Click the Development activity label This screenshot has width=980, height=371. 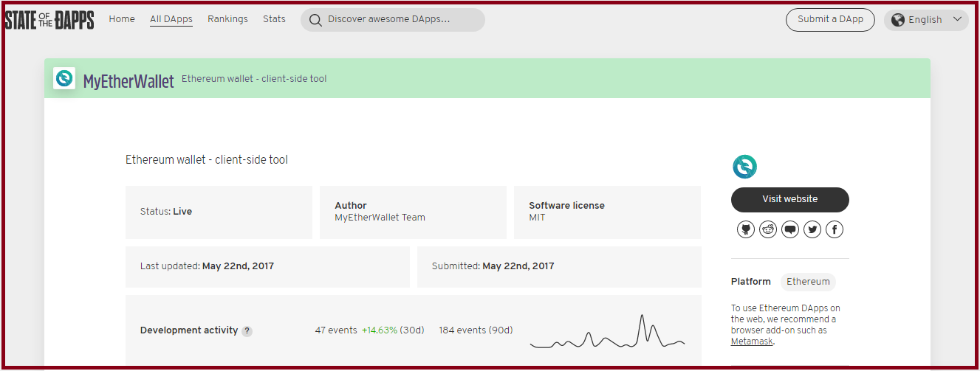click(189, 330)
